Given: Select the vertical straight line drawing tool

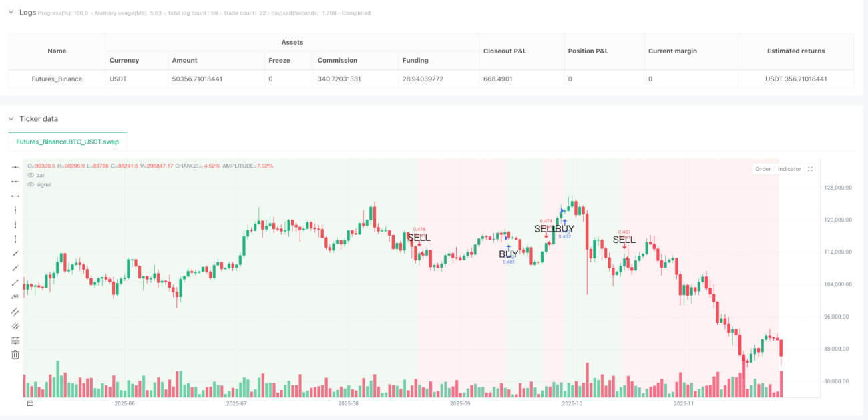Looking at the screenshot, I should [15, 210].
